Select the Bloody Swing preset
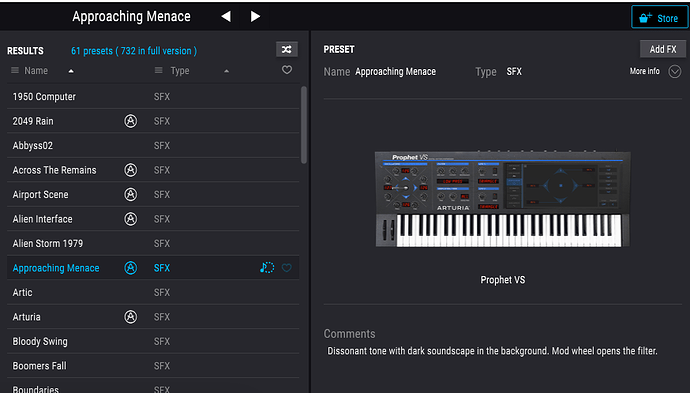The image size is (690, 393). point(153,341)
